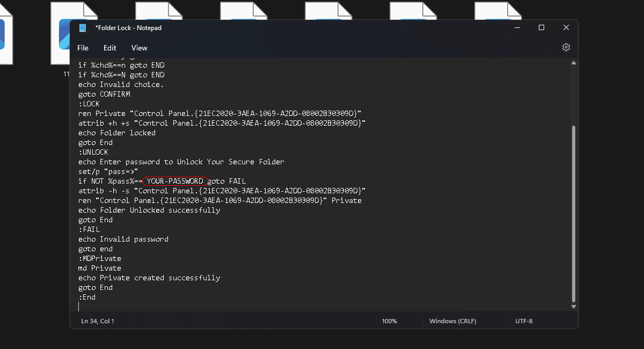Click the "*Folder Lock - Notepad" title text
This screenshot has height=349, width=644.
[128, 28]
